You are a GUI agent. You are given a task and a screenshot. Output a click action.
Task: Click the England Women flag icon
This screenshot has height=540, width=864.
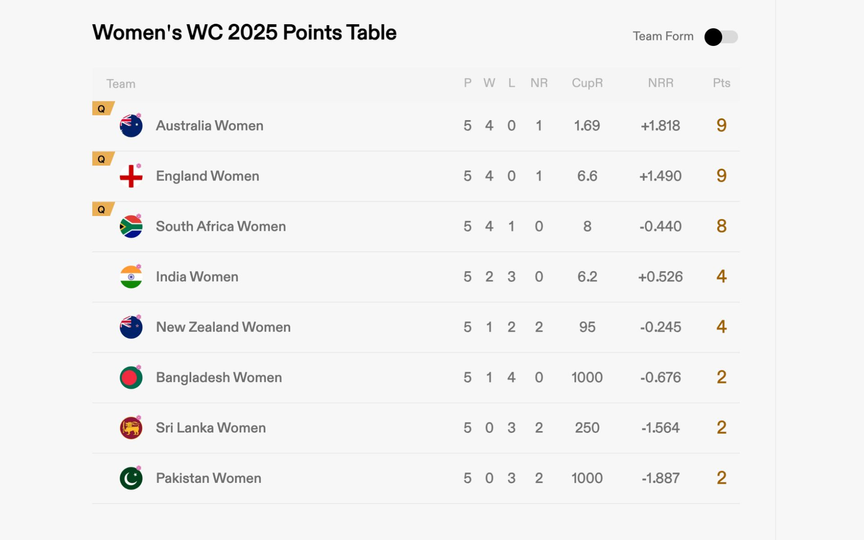point(131,176)
